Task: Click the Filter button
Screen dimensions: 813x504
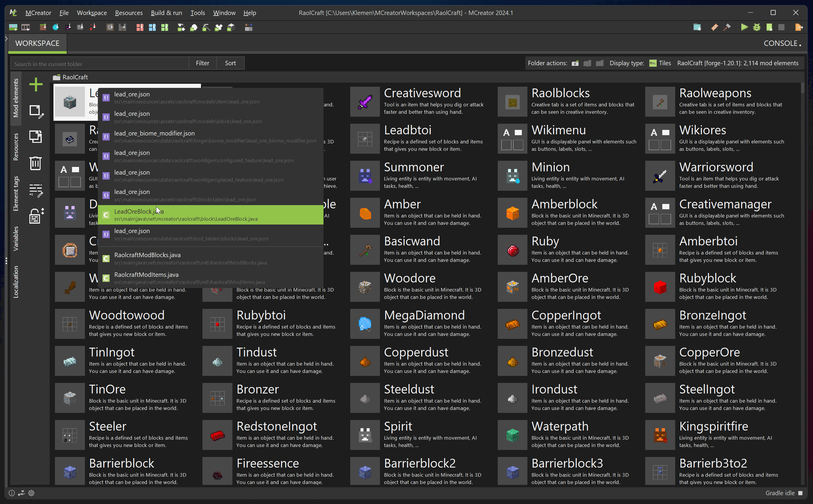Action: 202,63
